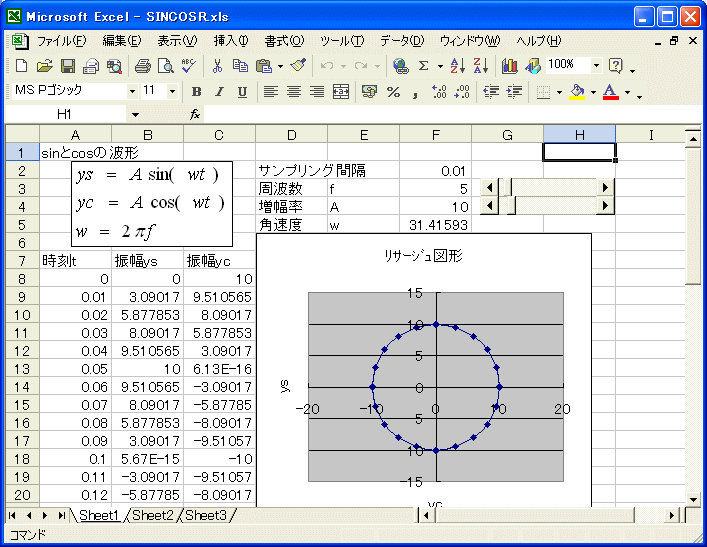
Task: Switch to Sheet3 tab
Action: 206,515
